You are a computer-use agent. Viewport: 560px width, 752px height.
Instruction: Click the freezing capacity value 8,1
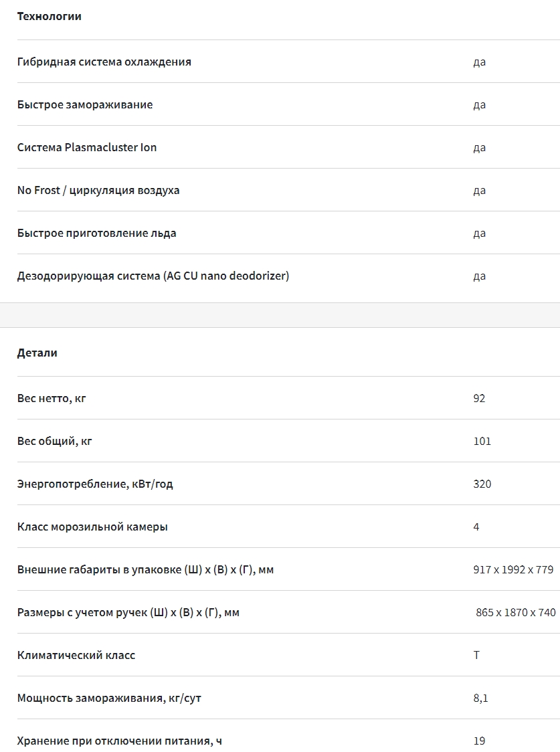click(480, 698)
